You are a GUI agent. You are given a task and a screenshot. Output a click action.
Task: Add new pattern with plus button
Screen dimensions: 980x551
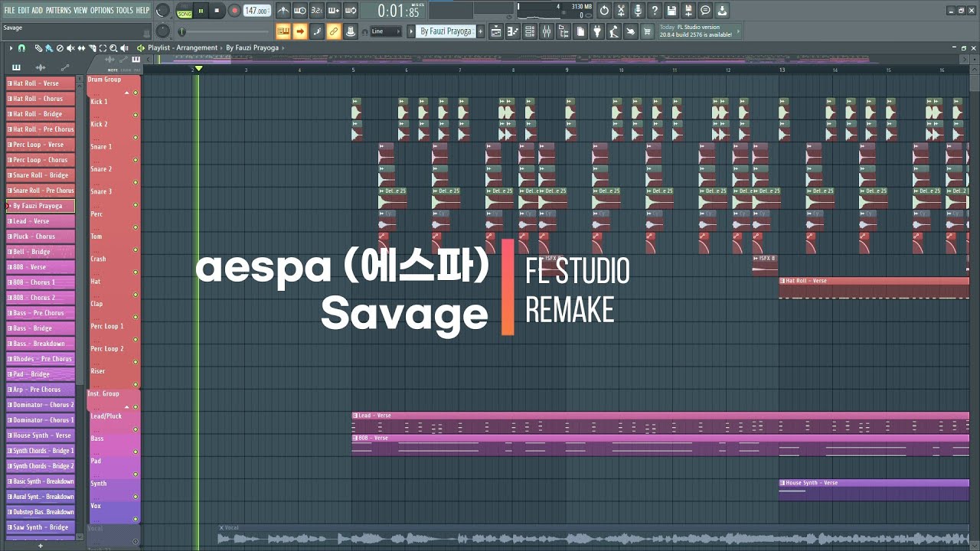point(481,31)
